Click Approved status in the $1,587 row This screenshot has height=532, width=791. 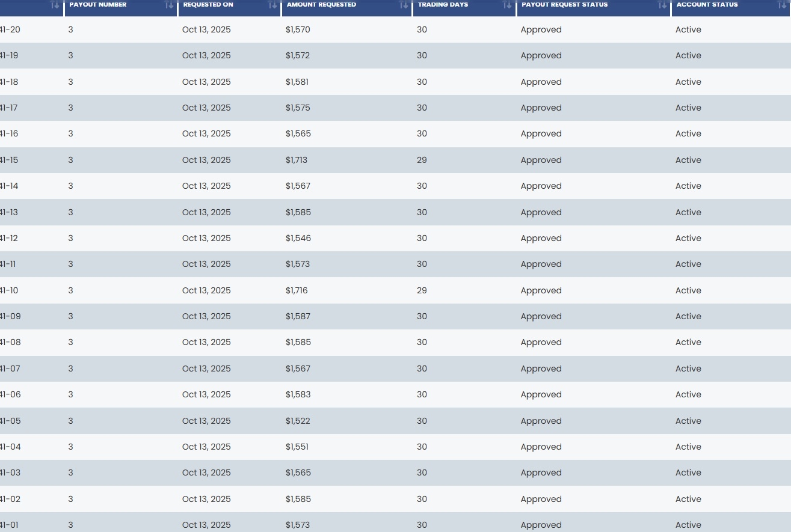[x=541, y=316]
